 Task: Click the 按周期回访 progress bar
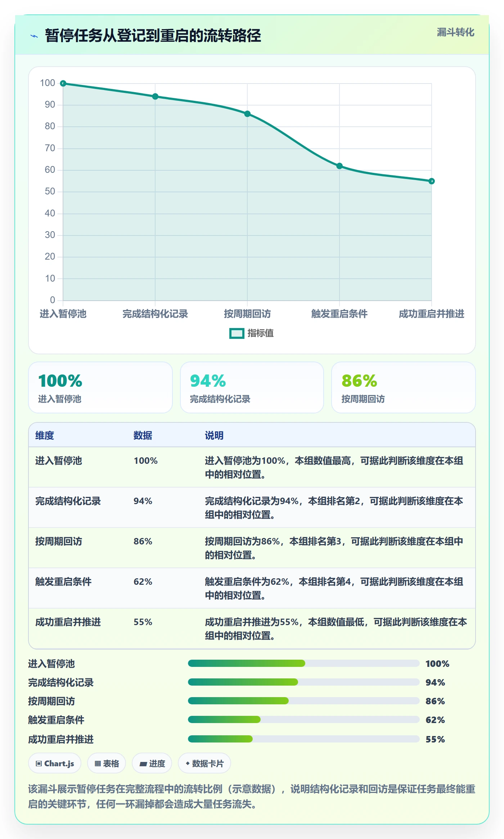click(304, 701)
